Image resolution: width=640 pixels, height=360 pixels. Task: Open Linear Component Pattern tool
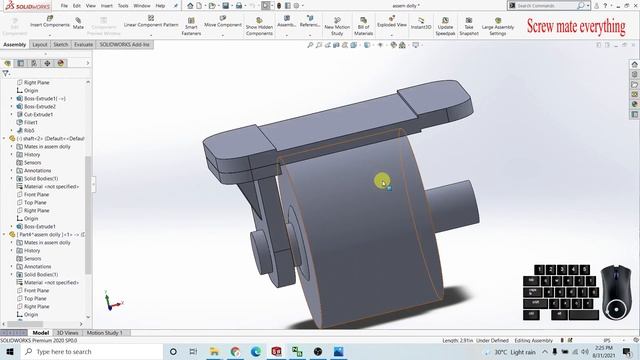coord(151,22)
